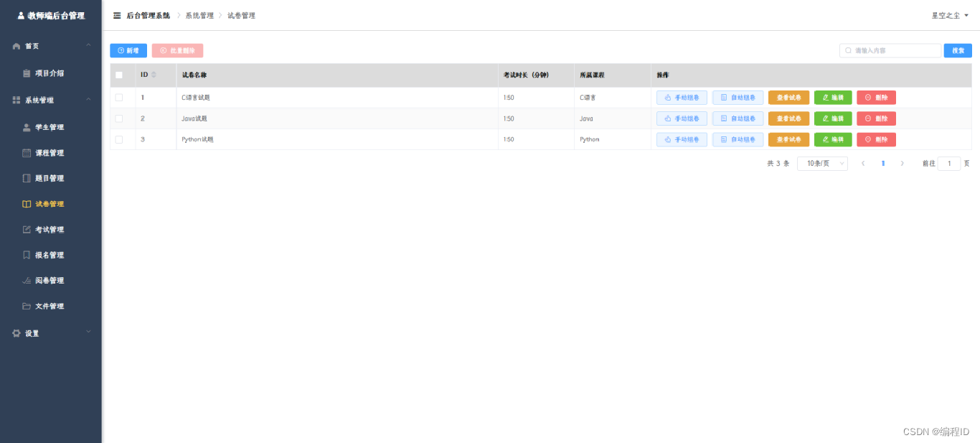This screenshot has width=980, height=443.
Task: Toggle the select-all checkbox in the table header
Action: pyautogui.click(x=119, y=75)
